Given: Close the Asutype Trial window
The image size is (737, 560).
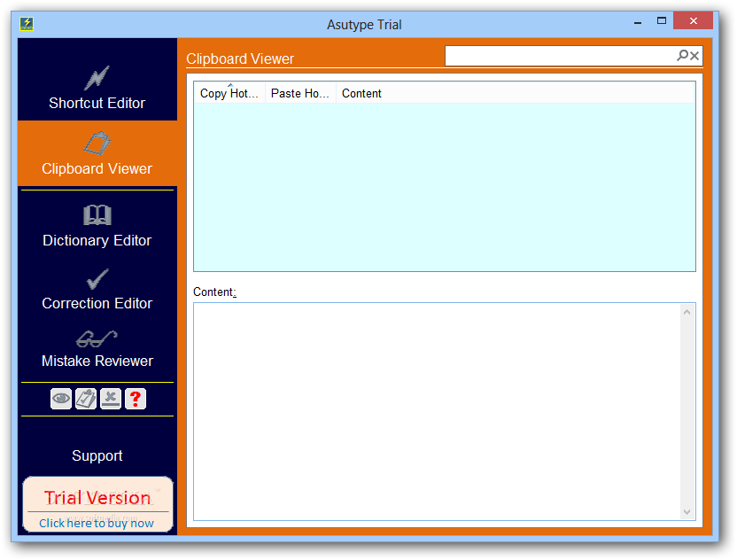Looking at the screenshot, I should [694, 20].
